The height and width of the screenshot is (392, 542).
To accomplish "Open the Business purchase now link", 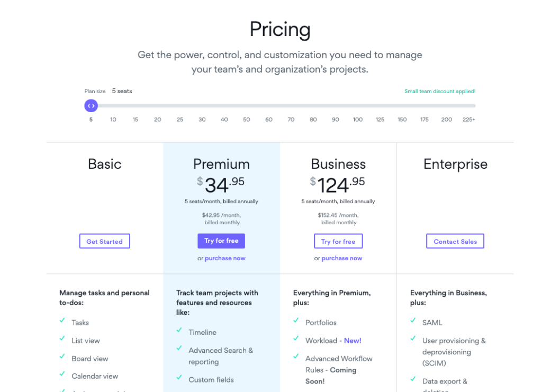I will click(342, 258).
